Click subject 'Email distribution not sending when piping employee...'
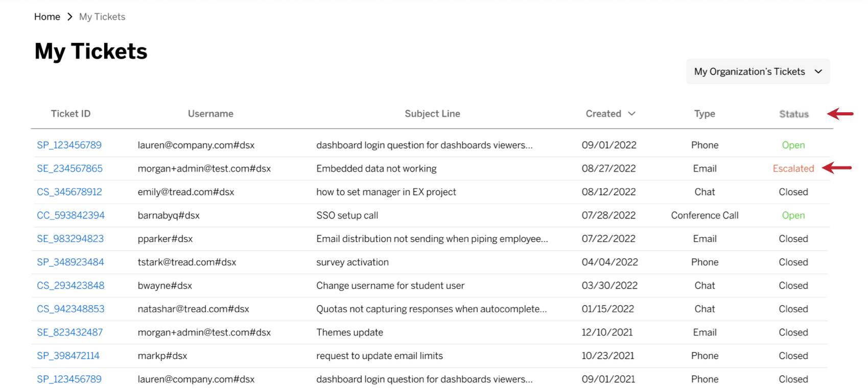 coord(432,239)
